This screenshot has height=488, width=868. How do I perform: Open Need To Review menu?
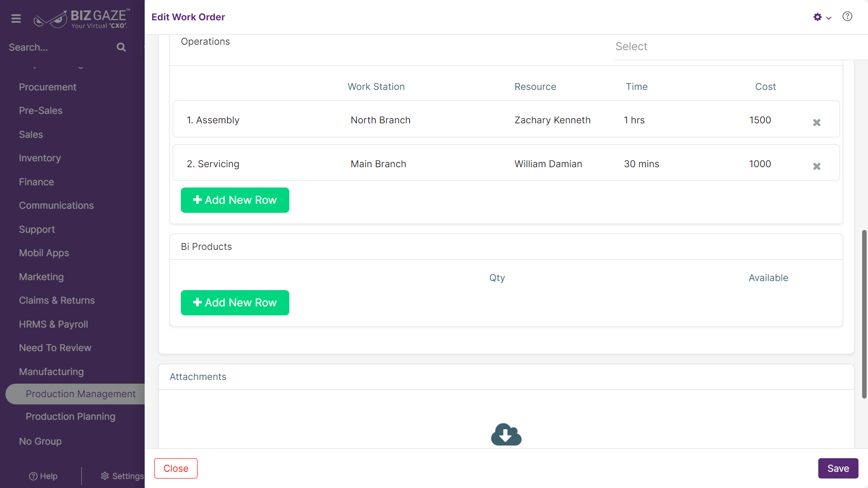55,348
